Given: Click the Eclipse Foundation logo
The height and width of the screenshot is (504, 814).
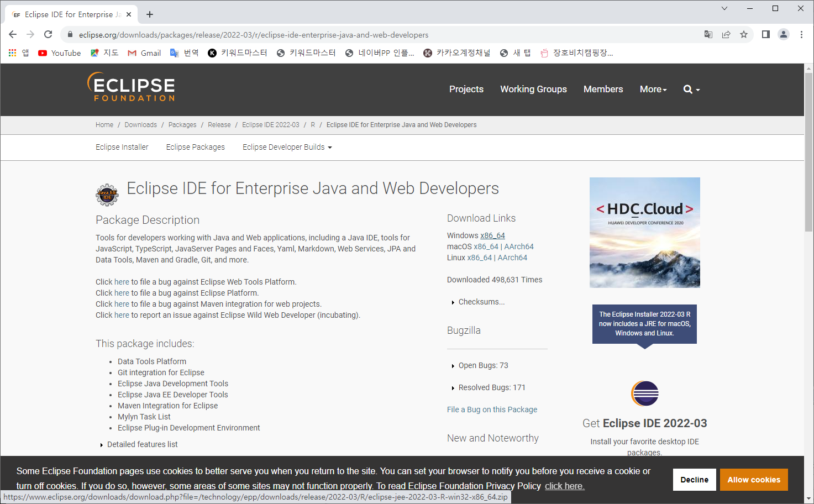Looking at the screenshot, I should tap(131, 87).
